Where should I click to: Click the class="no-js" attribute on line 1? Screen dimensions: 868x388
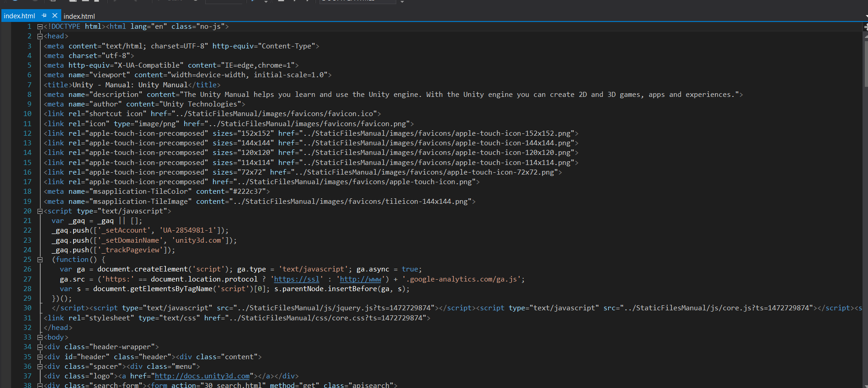(198, 27)
